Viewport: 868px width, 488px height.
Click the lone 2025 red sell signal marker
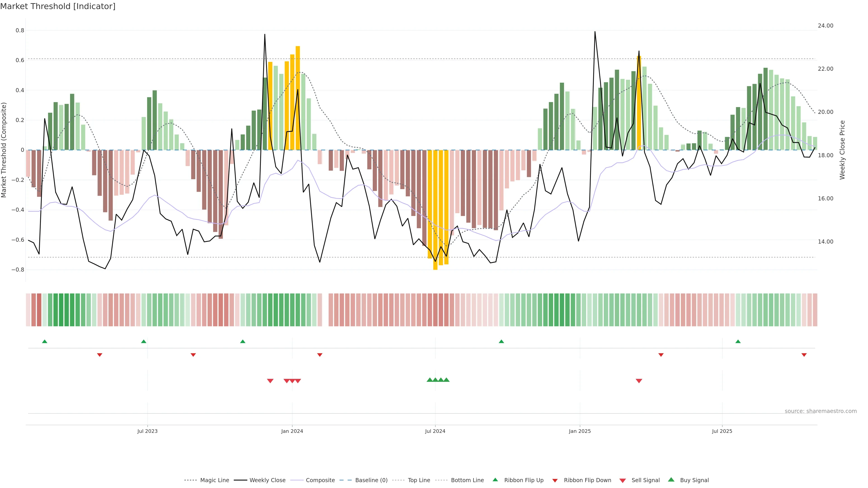point(639,381)
